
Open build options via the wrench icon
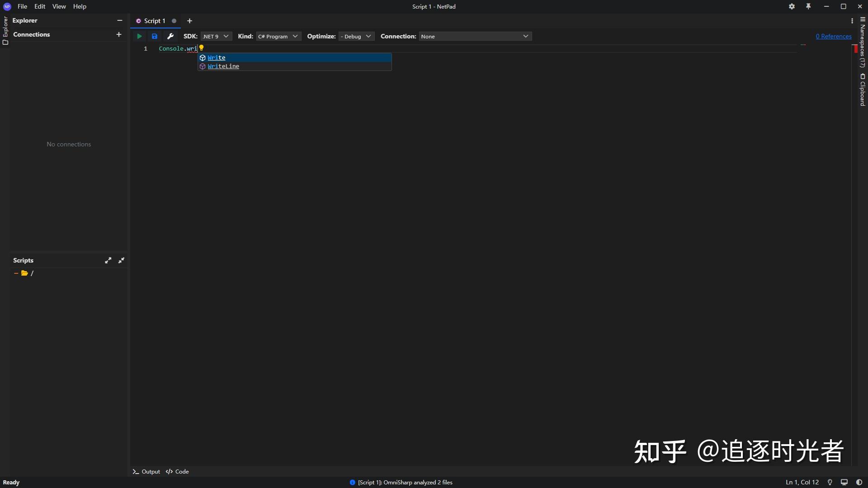coord(170,36)
